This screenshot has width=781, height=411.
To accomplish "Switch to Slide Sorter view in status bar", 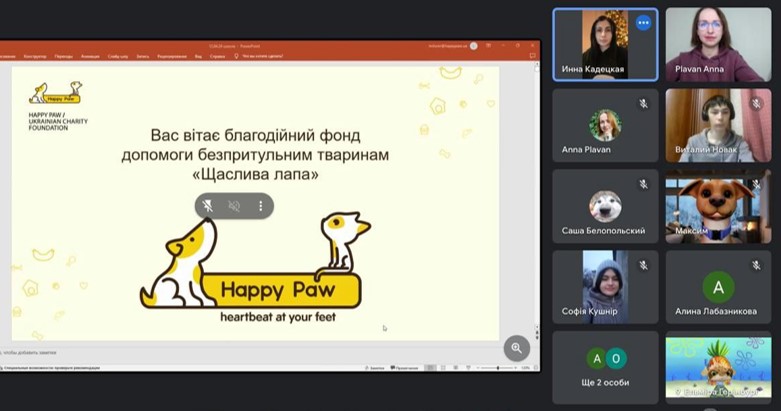I will click(x=443, y=368).
